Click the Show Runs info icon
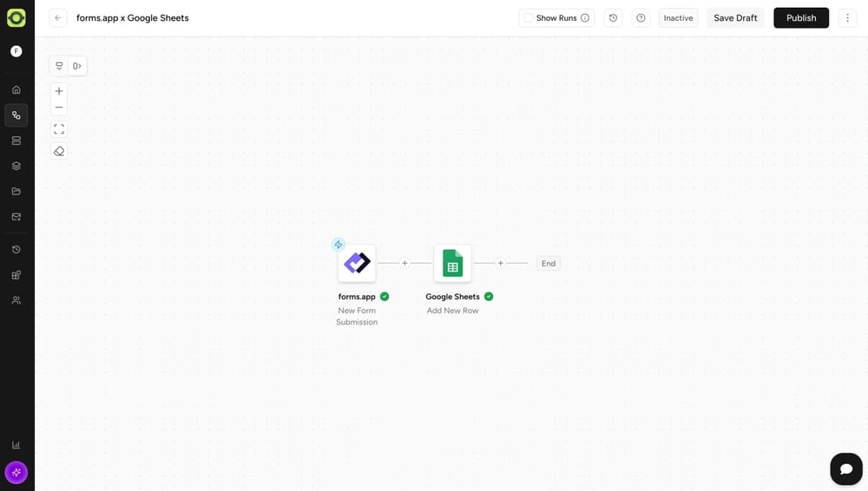868x491 pixels. [584, 17]
